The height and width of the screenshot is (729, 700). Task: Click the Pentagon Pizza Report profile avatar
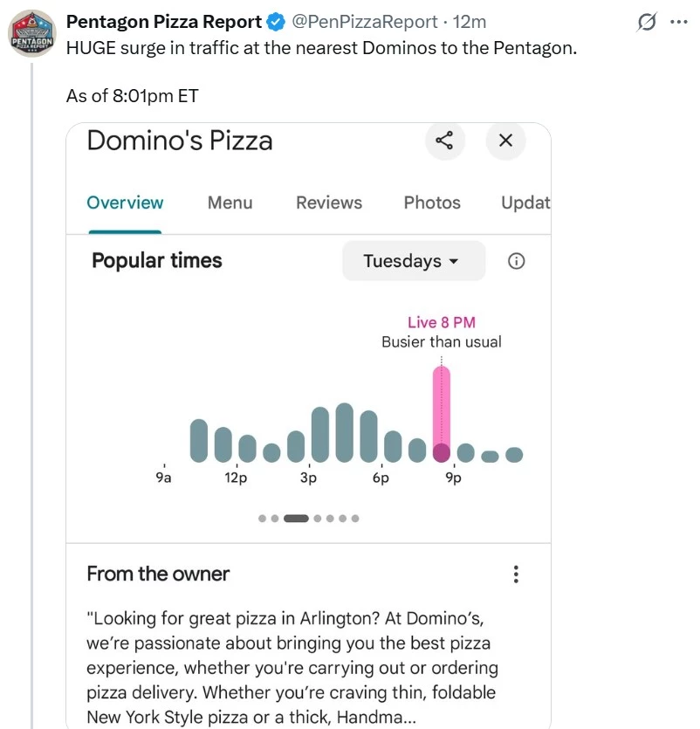pyautogui.click(x=32, y=33)
